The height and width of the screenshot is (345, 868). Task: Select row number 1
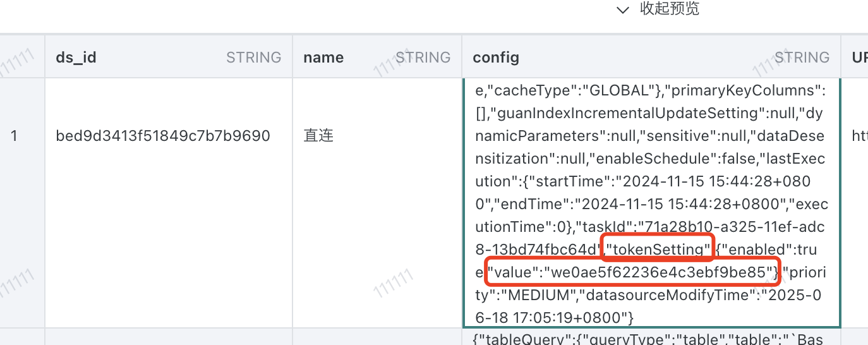(14, 136)
